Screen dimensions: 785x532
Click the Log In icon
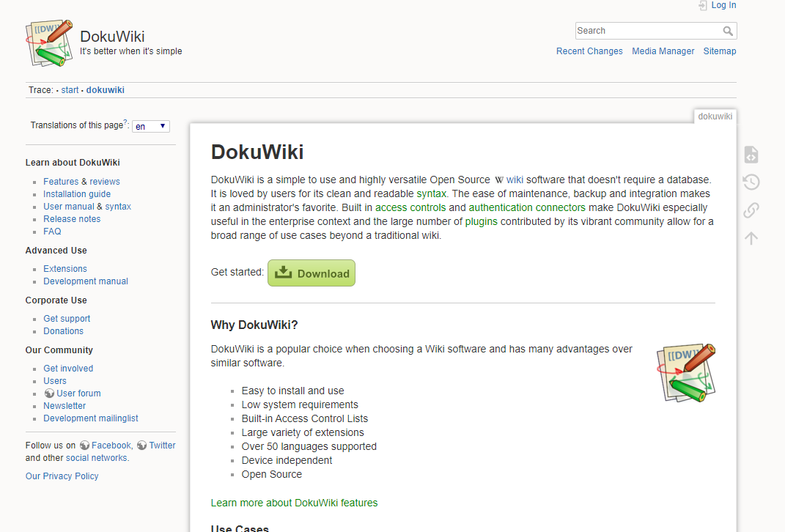coord(703,6)
